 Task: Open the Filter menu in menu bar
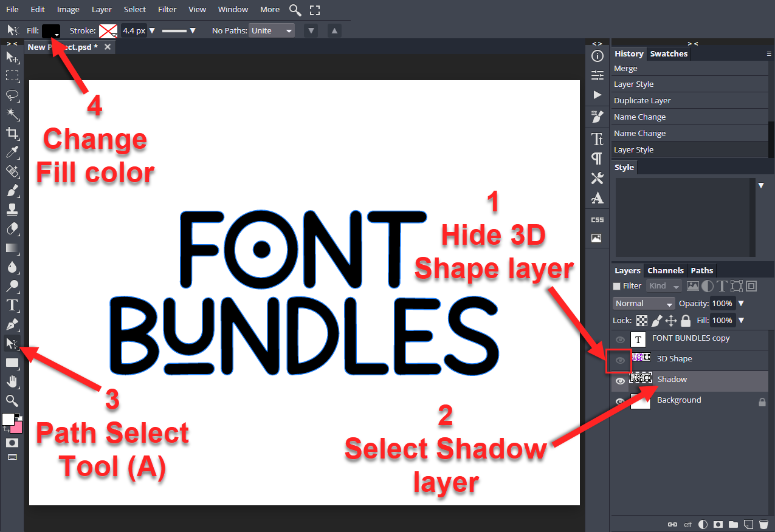click(167, 9)
